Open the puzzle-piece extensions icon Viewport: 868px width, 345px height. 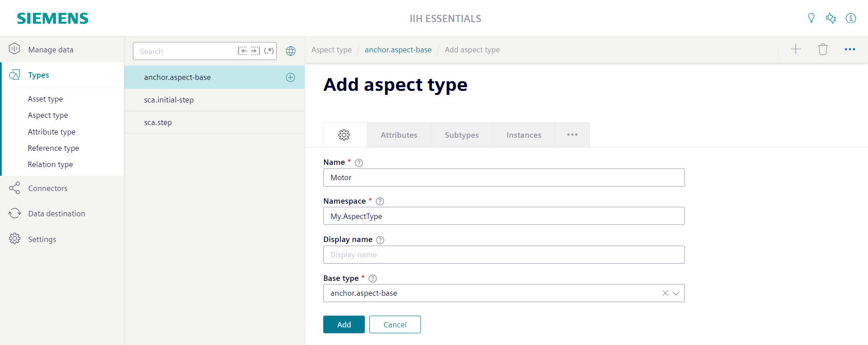point(831,18)
